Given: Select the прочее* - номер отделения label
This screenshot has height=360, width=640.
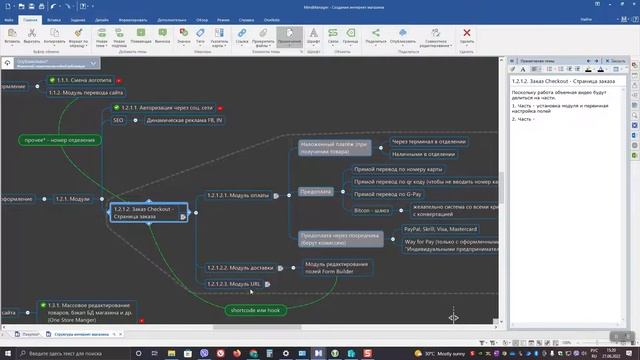Looking at the screenshot, I should pos(60,140).
